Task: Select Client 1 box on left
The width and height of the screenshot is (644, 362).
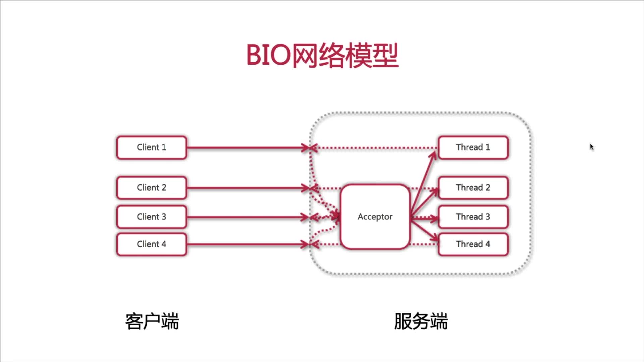Action: click(x=152, y=147)
